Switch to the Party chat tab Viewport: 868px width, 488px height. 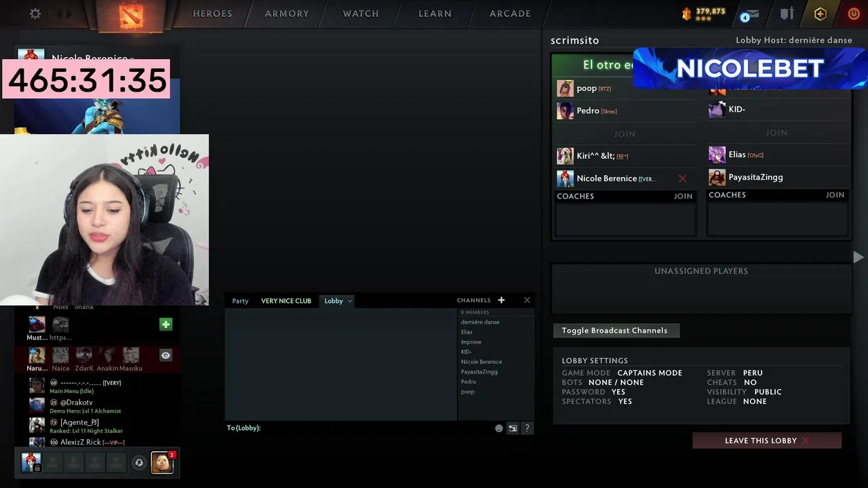pyautogui.click(x=240, y=301)
